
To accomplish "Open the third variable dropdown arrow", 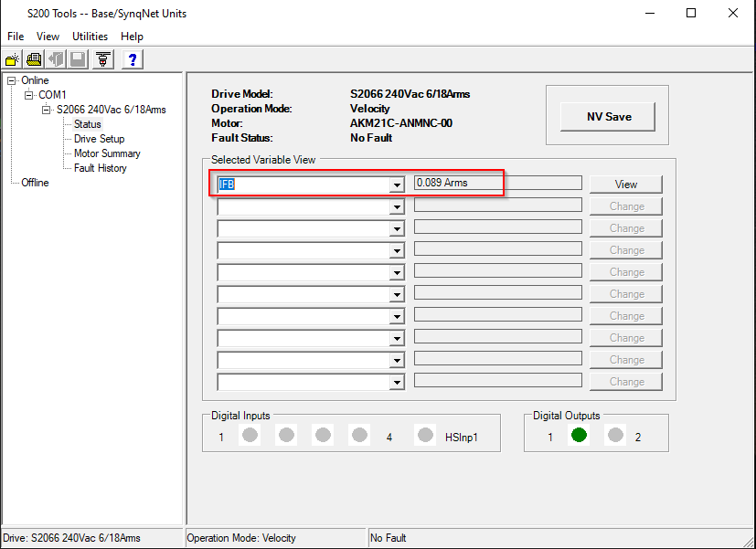I will point(397,228).
